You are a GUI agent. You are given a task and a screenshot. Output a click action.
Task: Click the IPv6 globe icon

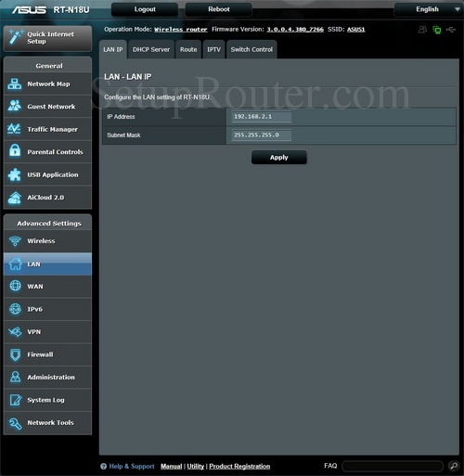coord(15,309)
